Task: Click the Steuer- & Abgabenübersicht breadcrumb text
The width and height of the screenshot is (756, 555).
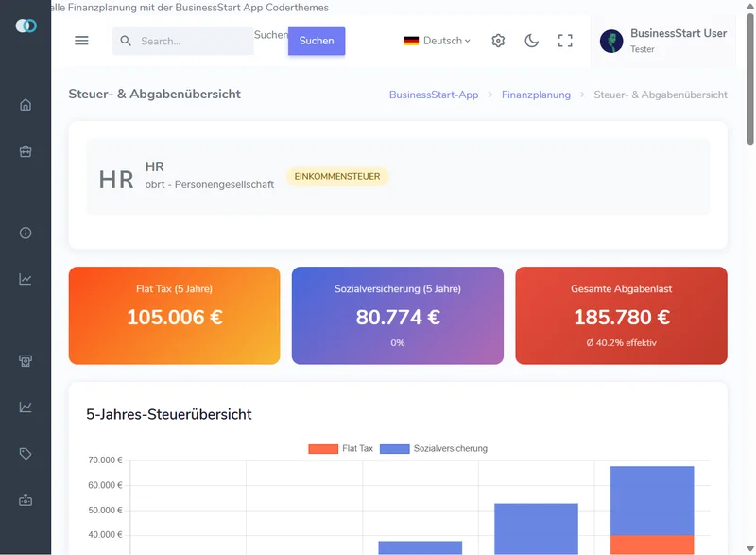Action: 660,95
